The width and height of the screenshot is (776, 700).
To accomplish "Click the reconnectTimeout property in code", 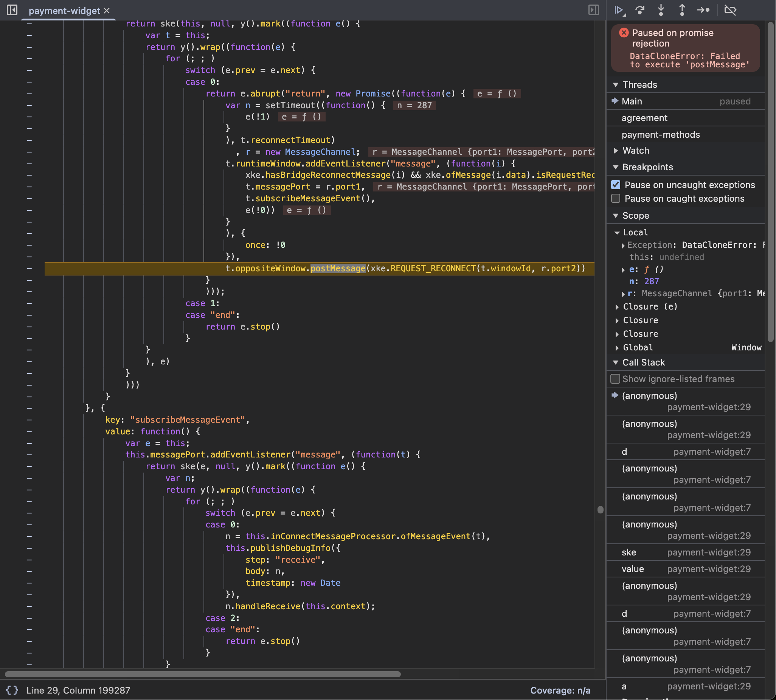I will coord(290,140).
